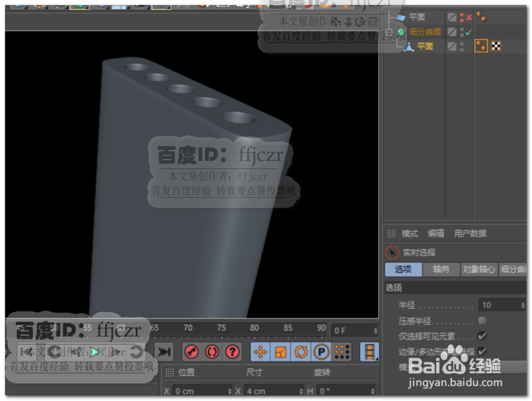The image size is (532, 401).
Task: Collapse the 选项 section header
Action: point(455,288)
